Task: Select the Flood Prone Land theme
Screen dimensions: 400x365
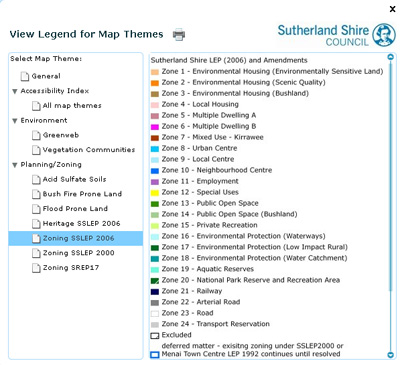Action: [75, 209]
